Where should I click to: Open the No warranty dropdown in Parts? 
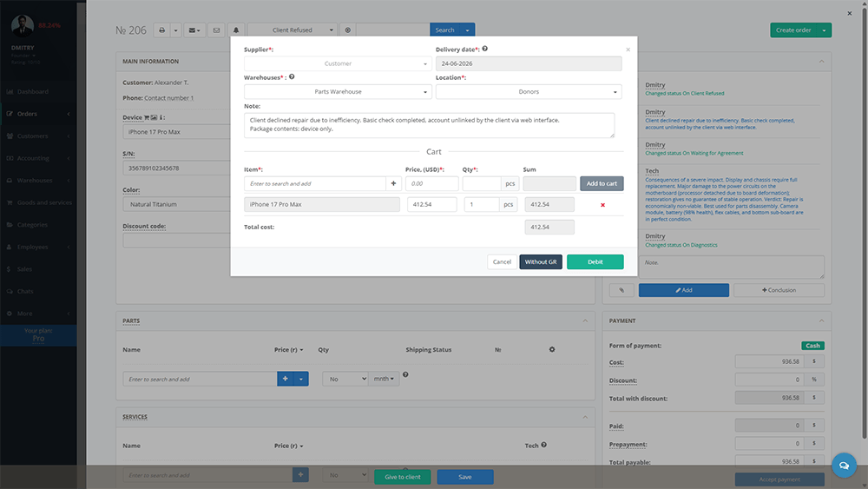click(346, 379)
